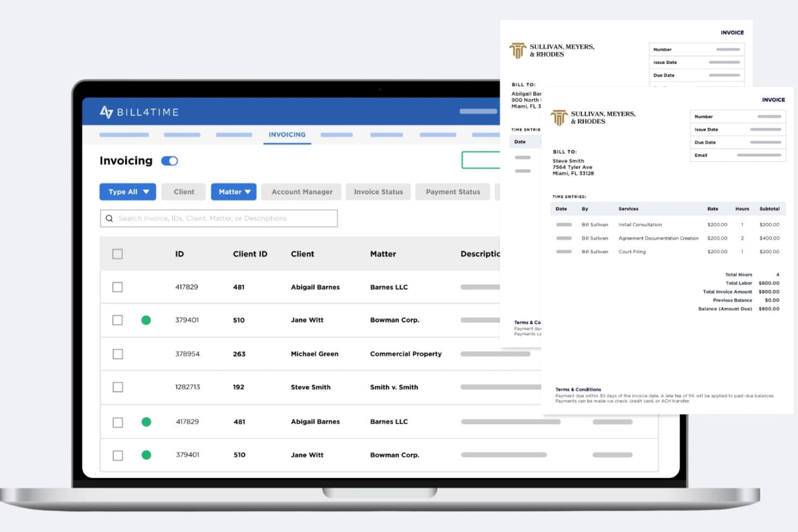Image resolution: width=798 pixels, height=532 pixels.
Task: Switch to the INVOICING tab
Action: pyautogui.click(x=287, y=135)
